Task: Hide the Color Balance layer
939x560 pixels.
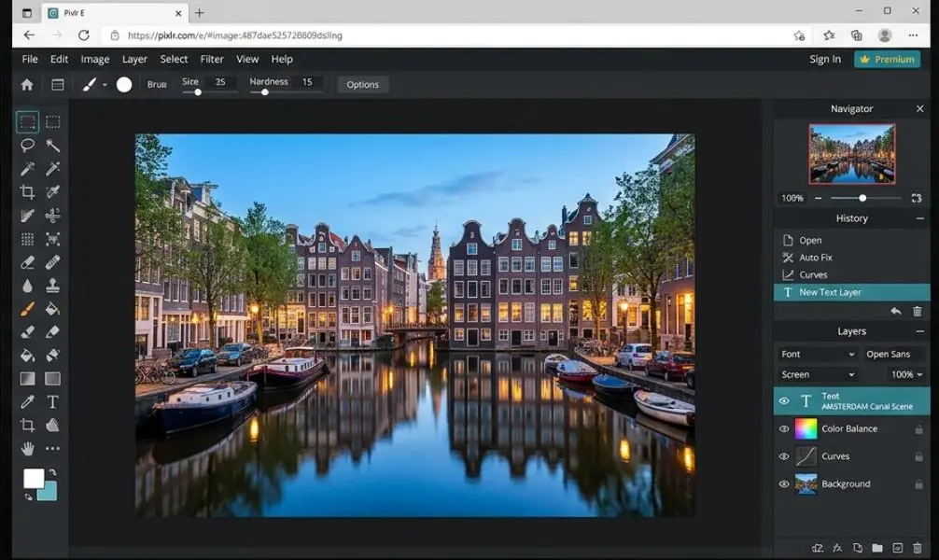Action: click(784, 428)
